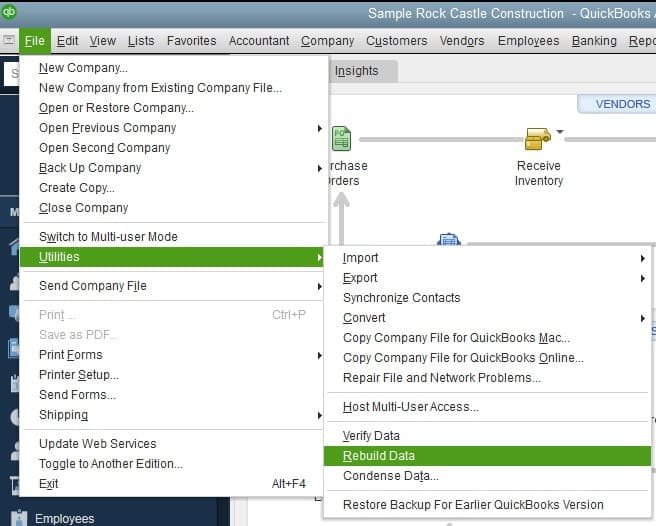Click the Purchase Orders icon
Image resolution: width=656 pixels, height=526 pixels.
(341, 138)
